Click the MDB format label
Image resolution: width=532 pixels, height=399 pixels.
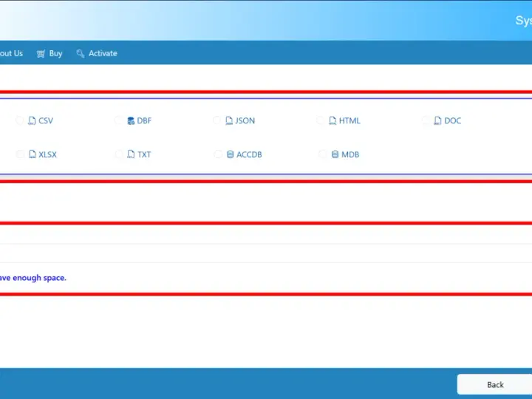350,154
